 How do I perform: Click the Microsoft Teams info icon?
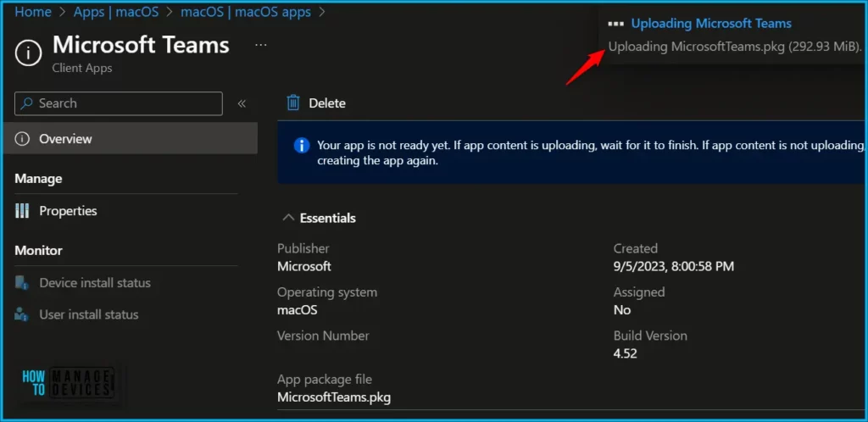(x=28, y=53)
